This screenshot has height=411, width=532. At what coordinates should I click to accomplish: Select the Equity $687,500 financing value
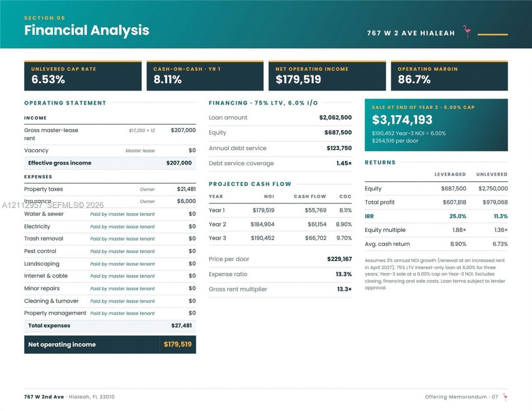point(338,133)
